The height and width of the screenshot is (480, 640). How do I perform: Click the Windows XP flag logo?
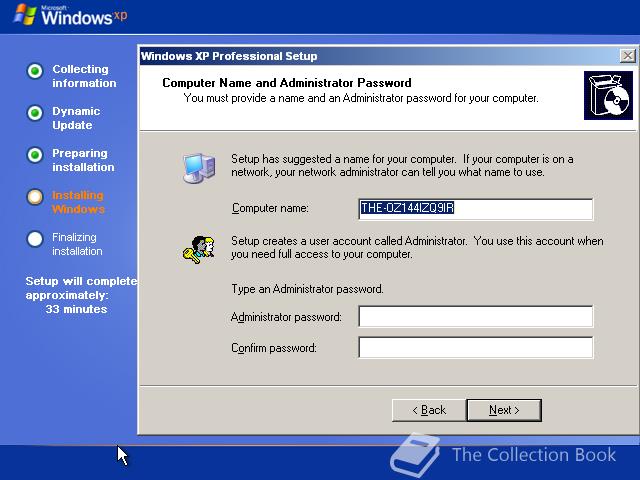click(x=25, y=14)
